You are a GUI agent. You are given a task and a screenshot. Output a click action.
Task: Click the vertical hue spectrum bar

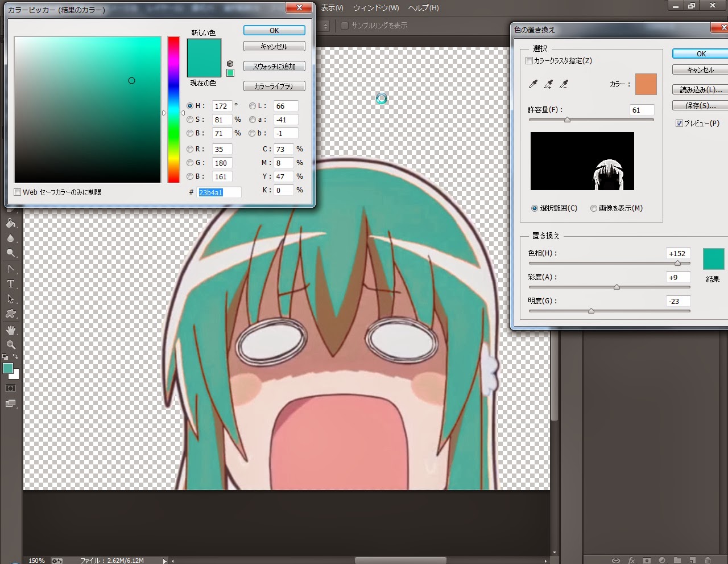pos(173,109)
